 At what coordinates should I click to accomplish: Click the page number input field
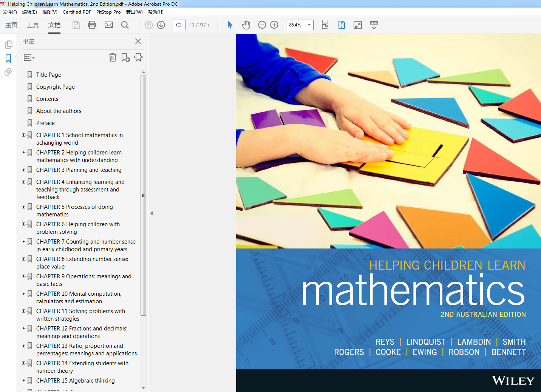(x=179, y=25)
